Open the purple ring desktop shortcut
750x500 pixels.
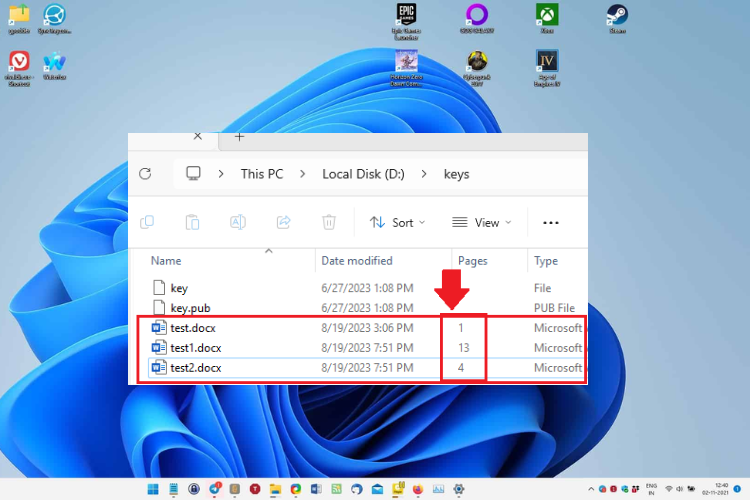pyautogui.click(x=477, y=18)
